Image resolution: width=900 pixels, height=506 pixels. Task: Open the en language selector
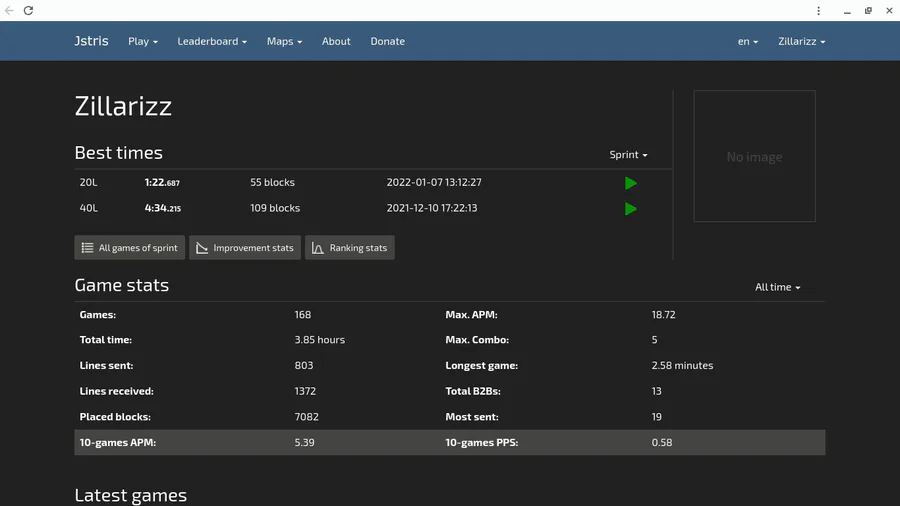(x=748, y=41)
